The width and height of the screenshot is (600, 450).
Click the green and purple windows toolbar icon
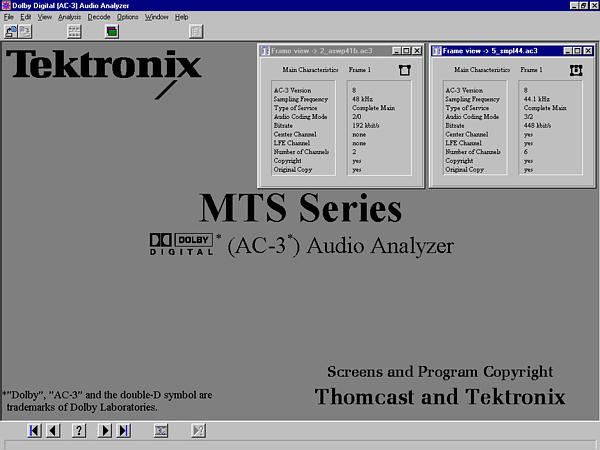coord(112,31)
